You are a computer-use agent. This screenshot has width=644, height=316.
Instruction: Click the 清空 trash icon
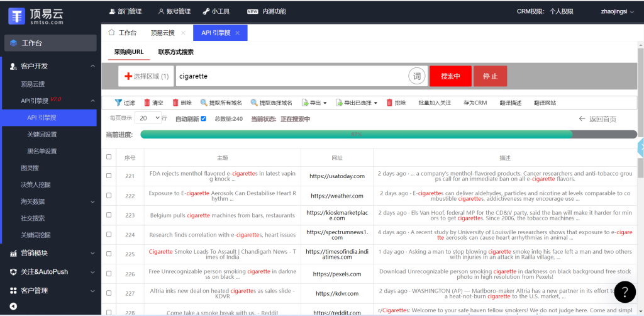147,103
